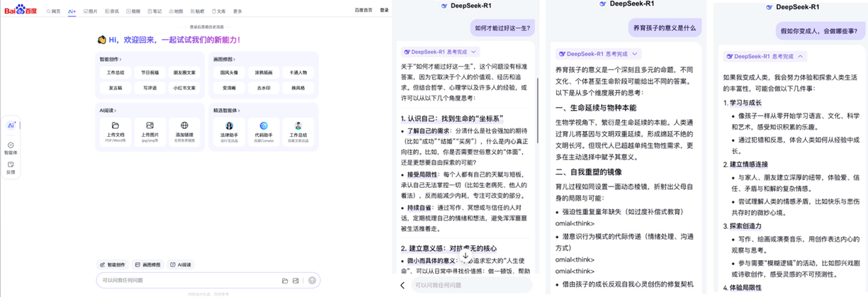Click the 上传图片 picture icon
The image size is (868, 297).
150,125
